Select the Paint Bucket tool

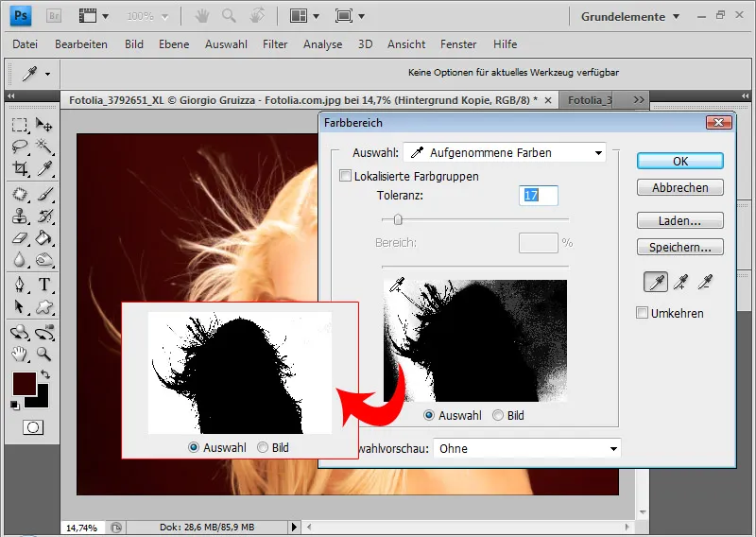point(43,237)
